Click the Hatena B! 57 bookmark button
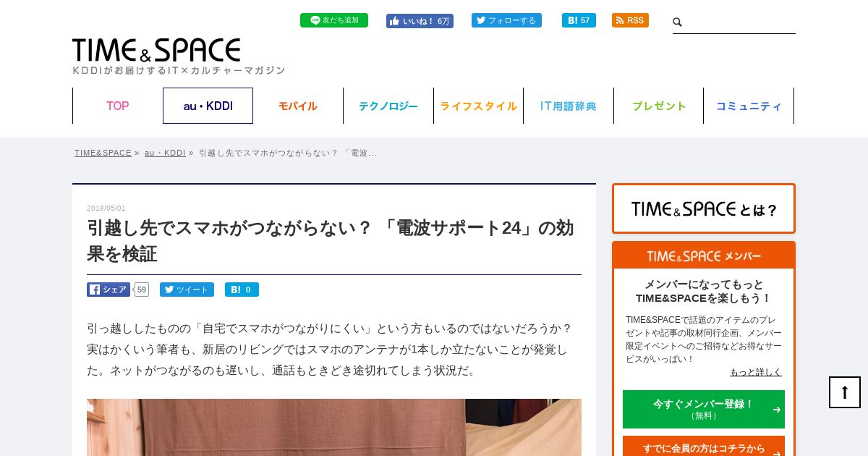868x456 pixels. pos(579,20)
